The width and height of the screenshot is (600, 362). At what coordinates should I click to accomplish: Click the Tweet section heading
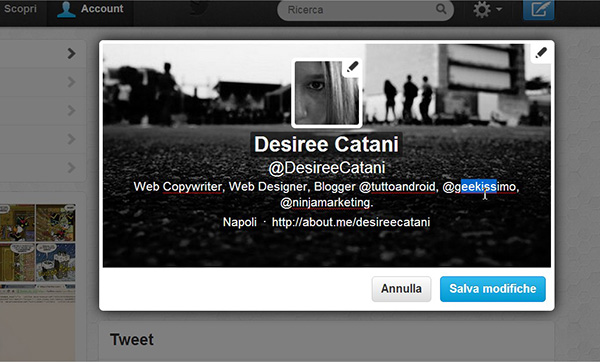tap(132, 340)
